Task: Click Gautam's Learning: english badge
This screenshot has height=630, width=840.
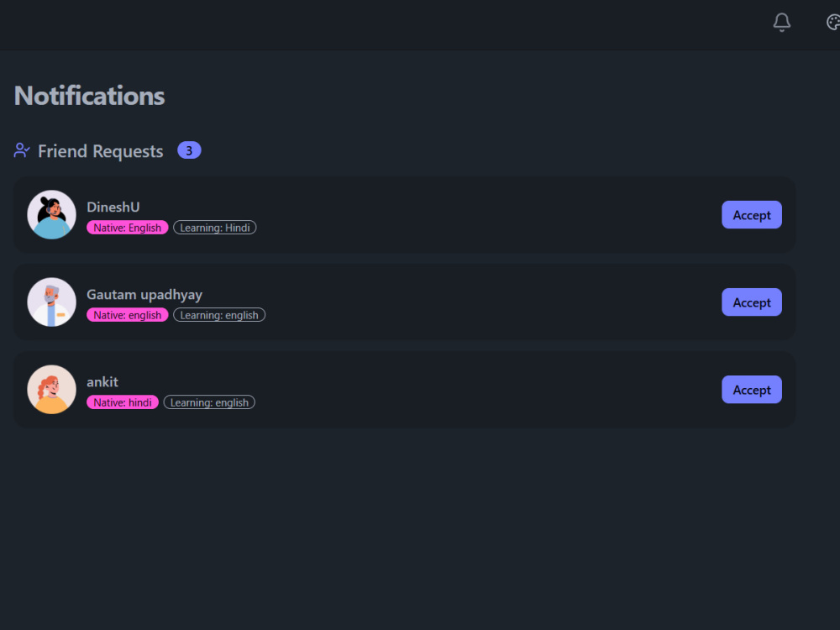Action: [x=219, y=315]
